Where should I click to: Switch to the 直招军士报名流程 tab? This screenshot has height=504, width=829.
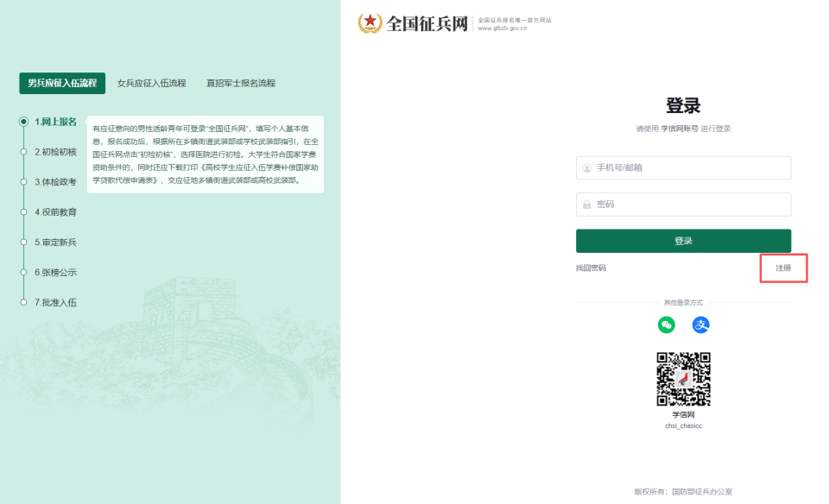point(239,83)
